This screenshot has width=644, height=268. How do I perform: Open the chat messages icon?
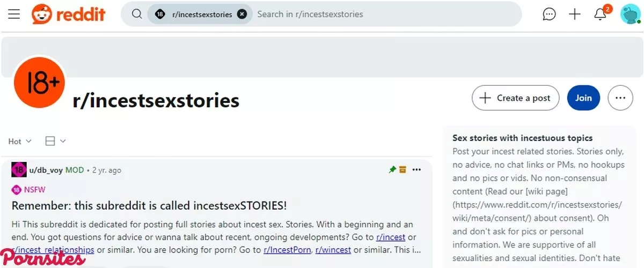coord(549,14)
